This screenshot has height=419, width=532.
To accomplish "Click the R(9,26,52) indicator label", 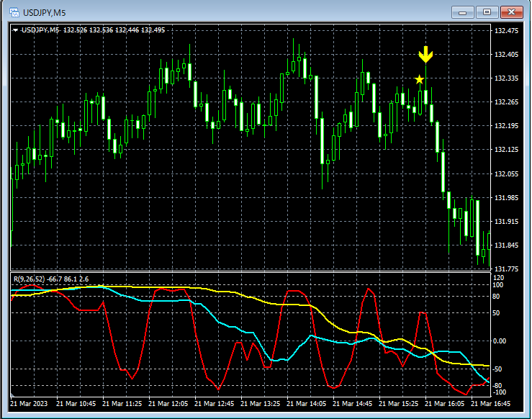I will click(30, 279).
